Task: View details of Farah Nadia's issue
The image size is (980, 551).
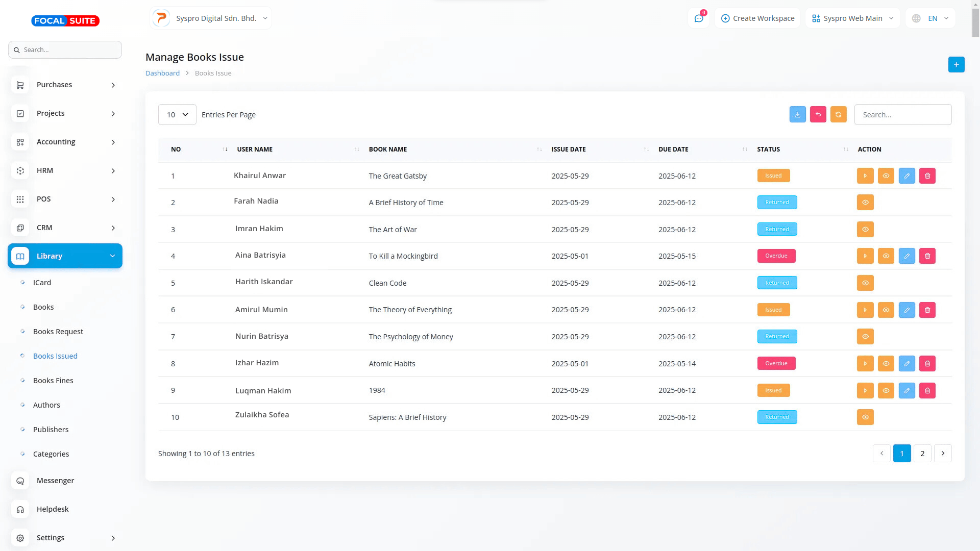Action: 865,203
